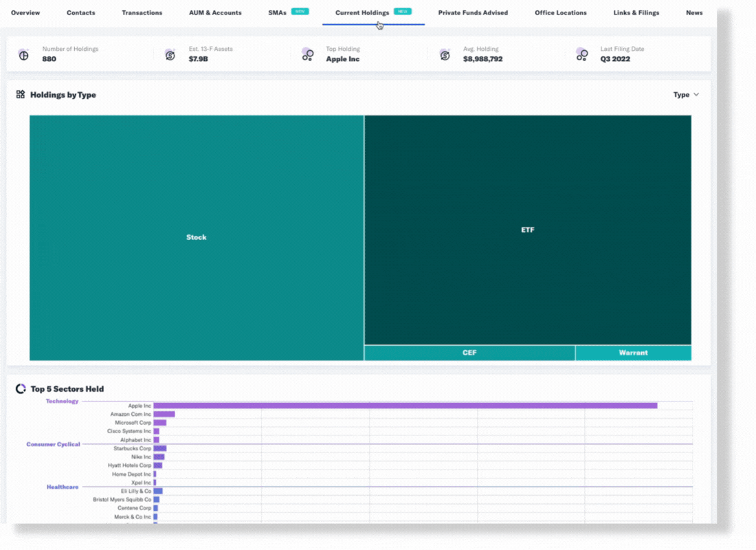
Task: Click the 'Merck & Co Inc' label
Action: click(133, 517)
